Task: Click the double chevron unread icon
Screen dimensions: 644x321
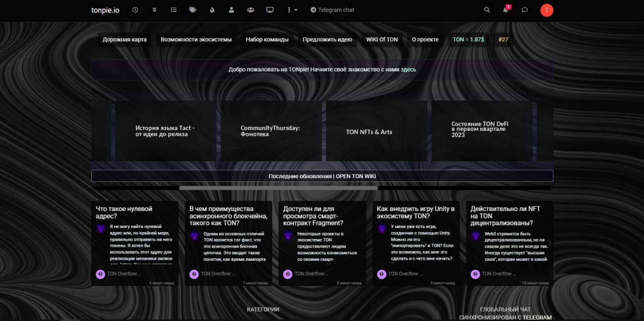Action: tap(154, 10)
